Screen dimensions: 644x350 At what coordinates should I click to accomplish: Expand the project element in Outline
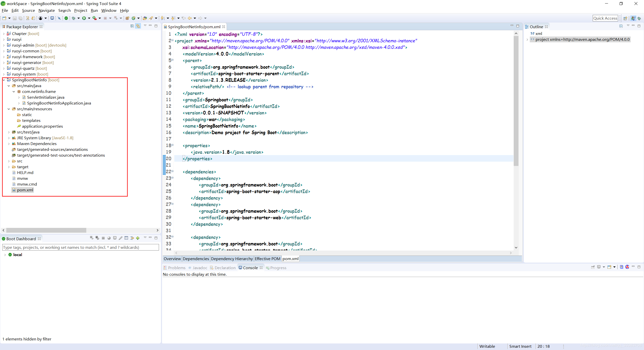[x=527, y=40]
